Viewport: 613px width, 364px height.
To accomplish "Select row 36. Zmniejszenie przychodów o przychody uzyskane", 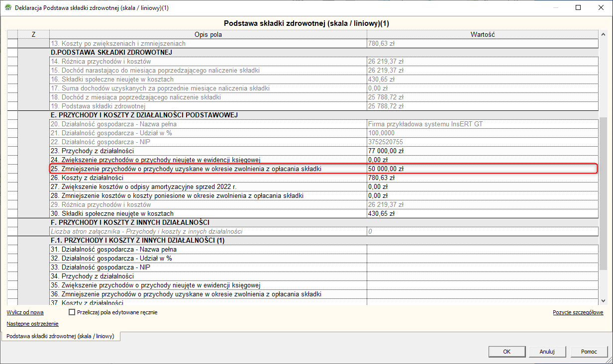I will click(208, 294).
